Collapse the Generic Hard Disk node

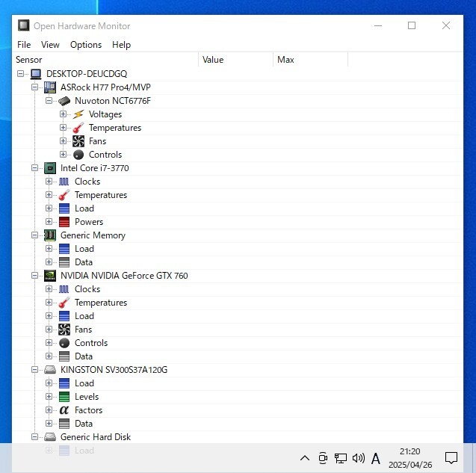34,437
